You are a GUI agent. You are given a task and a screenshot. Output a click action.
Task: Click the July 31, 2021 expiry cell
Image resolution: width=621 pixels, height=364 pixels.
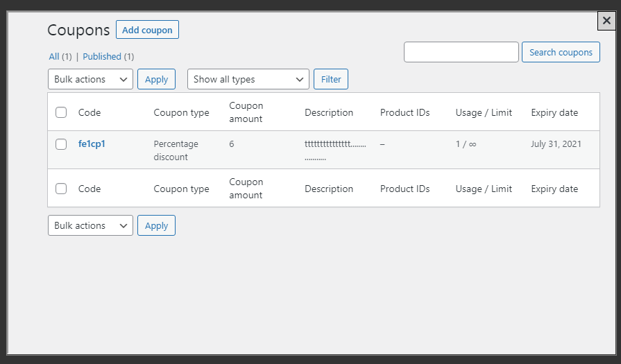pos(556,144)
